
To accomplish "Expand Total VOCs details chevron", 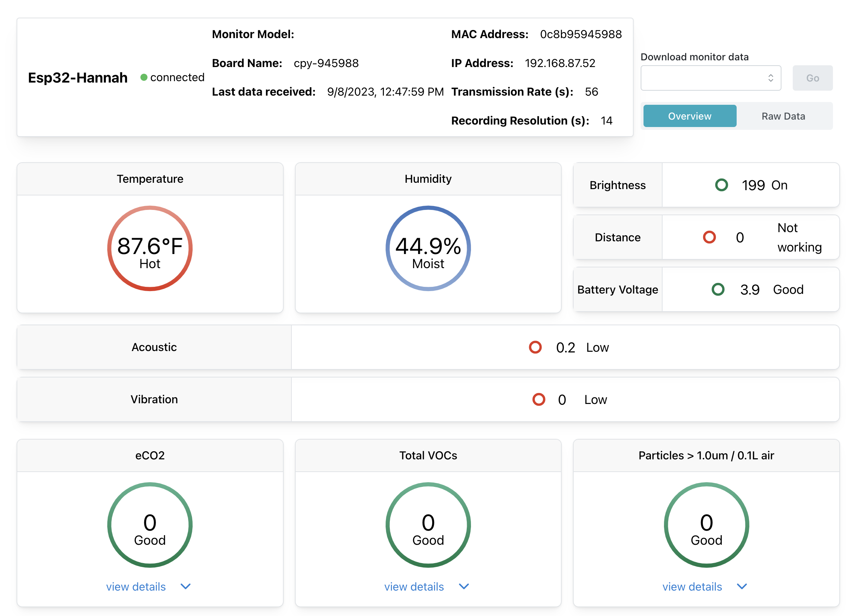I will 464,586.
